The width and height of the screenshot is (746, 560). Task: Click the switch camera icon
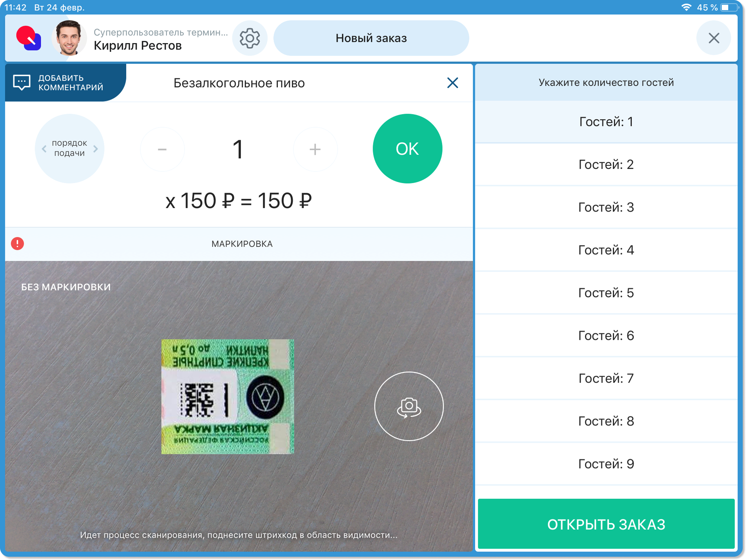[x=409, y=406]
